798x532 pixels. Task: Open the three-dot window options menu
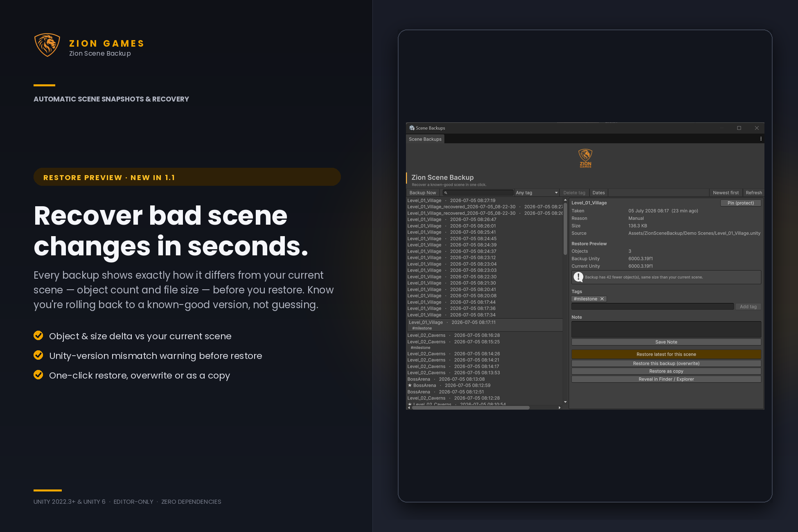pyautogui.click(x=761, y=139)
